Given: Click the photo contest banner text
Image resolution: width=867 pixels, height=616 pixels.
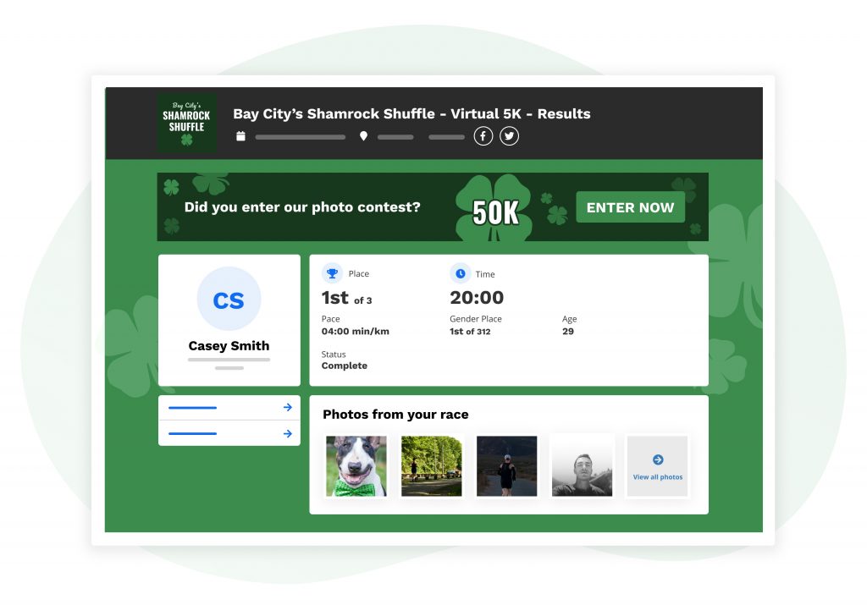Looking at the screenshot, I should pyautogui.click(x=302, y=207).
